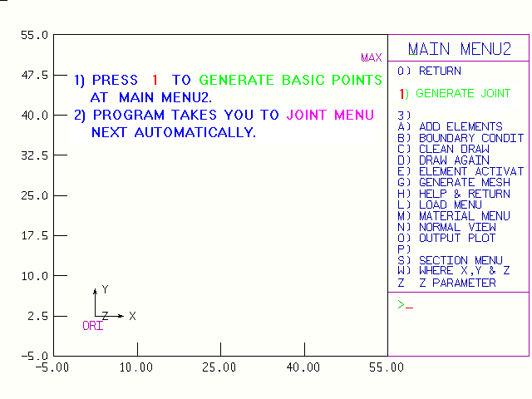Open the LOAD MENU entry
This screenshot has height=399, width=532.
click(x=450, y=204)
